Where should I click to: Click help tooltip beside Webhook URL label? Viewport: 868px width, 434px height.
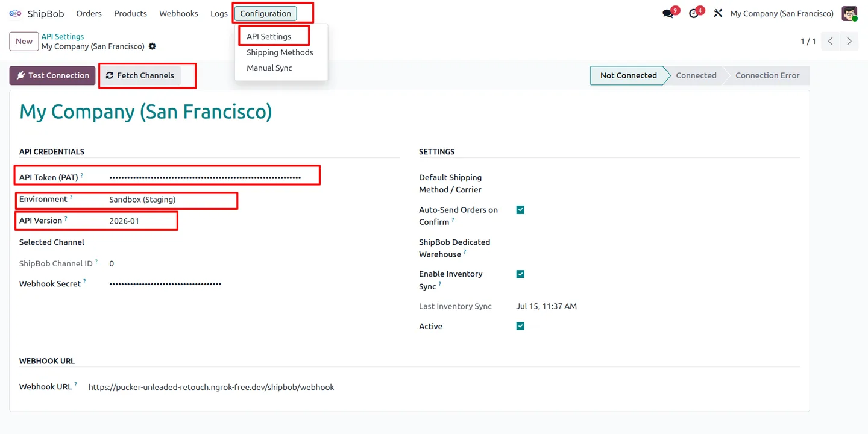click(75, 385)
